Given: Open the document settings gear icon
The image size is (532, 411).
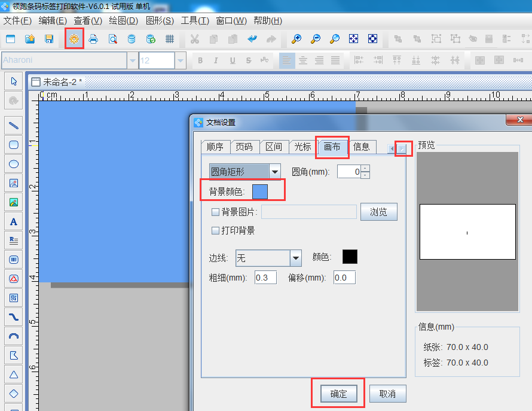Looking at the screenshot, I should [73, 38].
